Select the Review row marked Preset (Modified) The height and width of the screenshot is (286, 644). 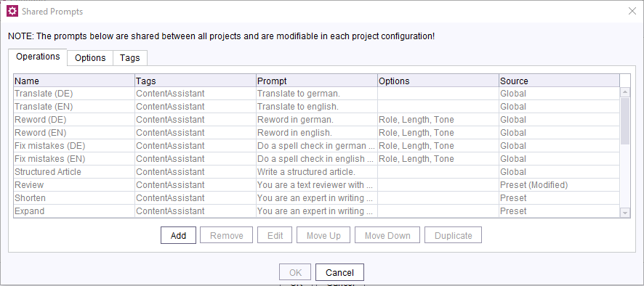[317, 185]
